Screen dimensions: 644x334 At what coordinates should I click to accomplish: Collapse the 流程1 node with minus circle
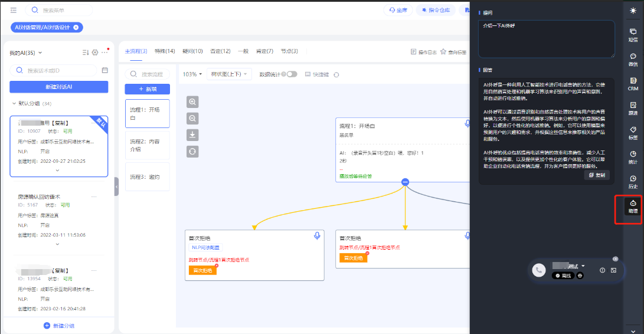pyautogui.click(x=405, y=182)
